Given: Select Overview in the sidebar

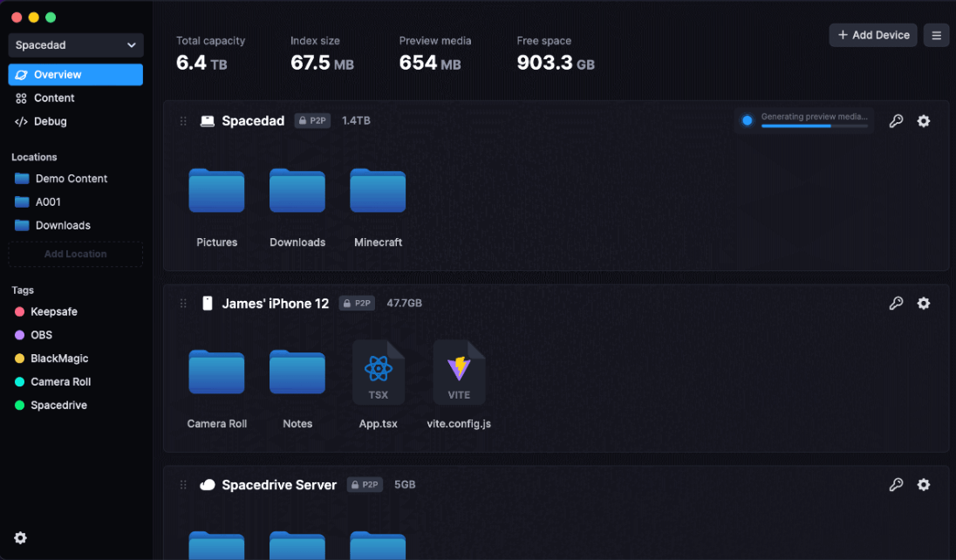Looking at the screenshot, I should point(76,74).
